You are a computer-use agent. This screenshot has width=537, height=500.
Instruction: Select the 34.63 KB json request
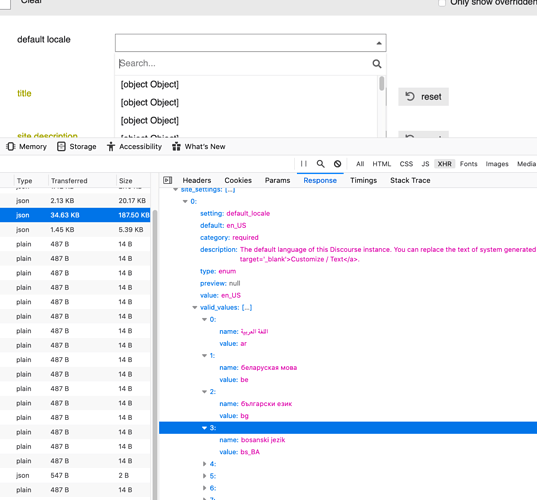(75, 215)
